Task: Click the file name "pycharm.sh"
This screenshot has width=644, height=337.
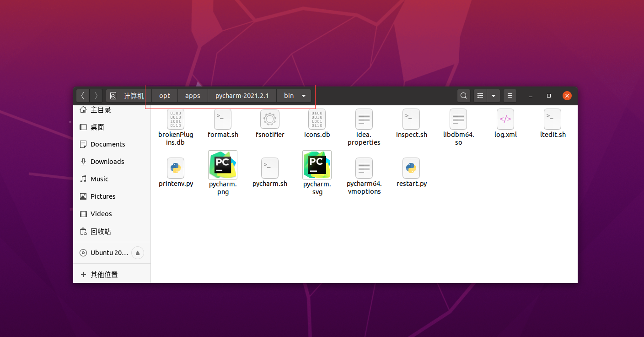Action: [x=270, y=184]
